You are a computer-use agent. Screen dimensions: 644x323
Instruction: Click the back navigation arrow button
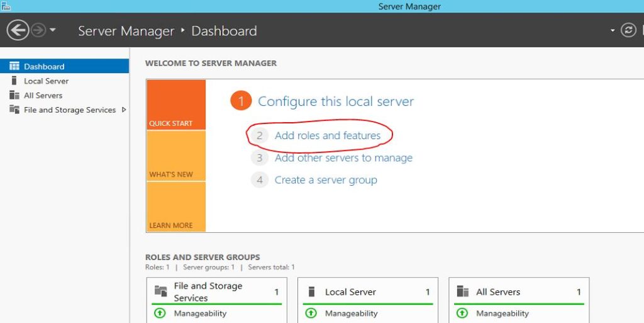tap(18, 30)
